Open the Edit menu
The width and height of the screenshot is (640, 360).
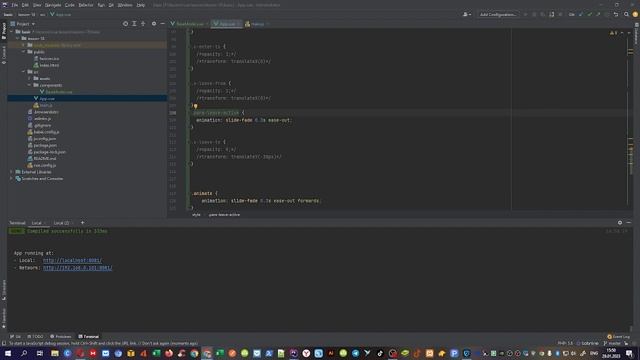pyautogui.click(x=25, y=5)
